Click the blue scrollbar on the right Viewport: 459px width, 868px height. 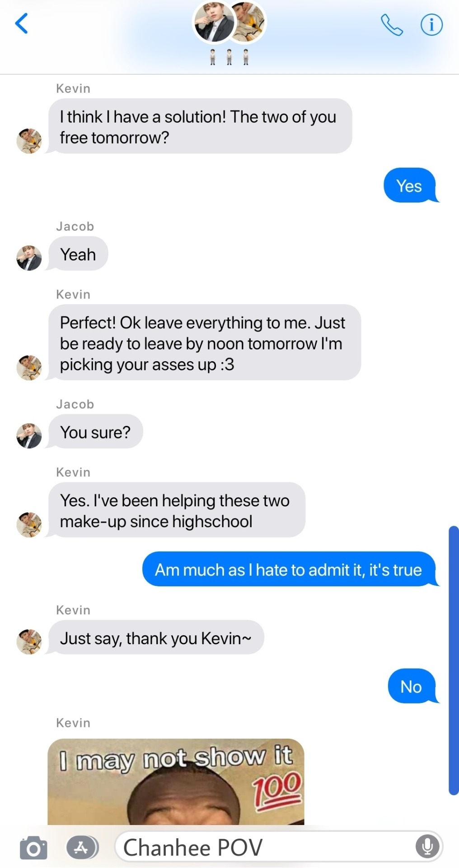click(454, 660)
